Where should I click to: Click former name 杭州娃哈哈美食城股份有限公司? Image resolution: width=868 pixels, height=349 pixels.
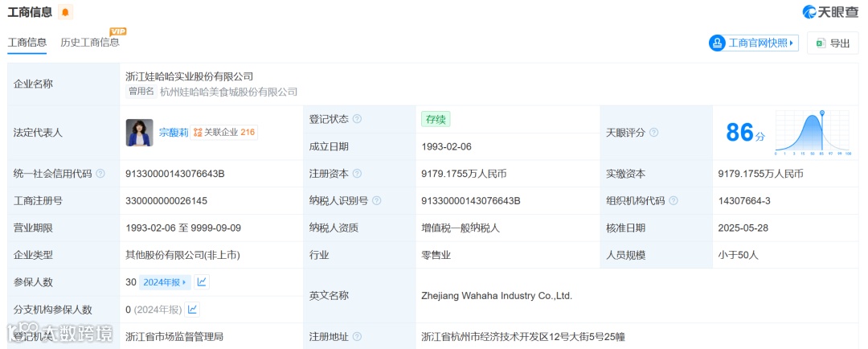pyautogui.click(x=228, y=92)
